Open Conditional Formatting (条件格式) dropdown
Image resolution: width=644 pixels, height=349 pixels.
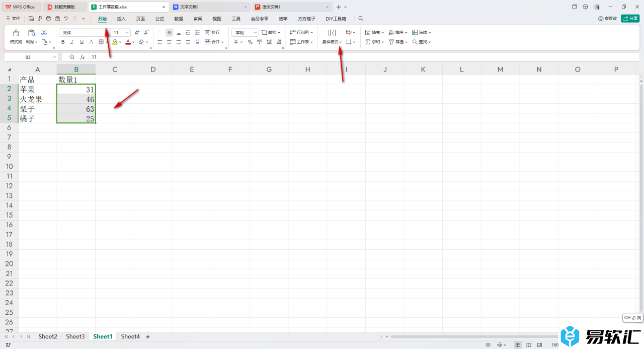pyautogui.click(x=332, y=42)
